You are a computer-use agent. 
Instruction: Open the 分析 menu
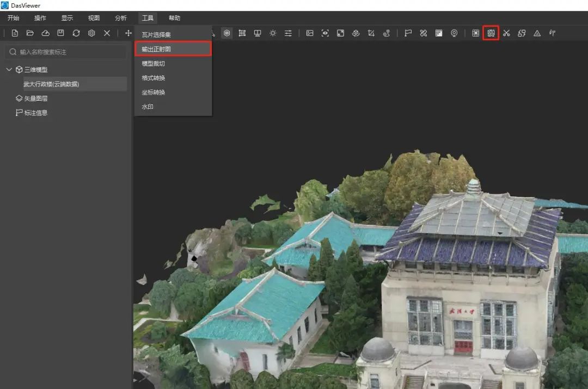tap(120, 18)
